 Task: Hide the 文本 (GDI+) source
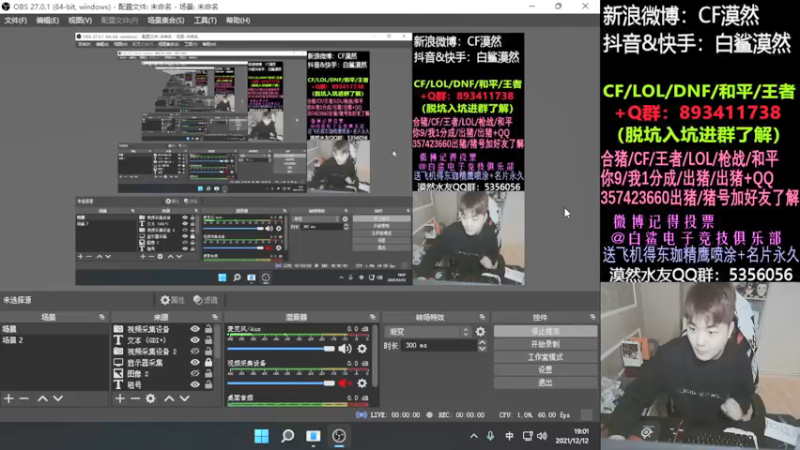click(195, 340)
